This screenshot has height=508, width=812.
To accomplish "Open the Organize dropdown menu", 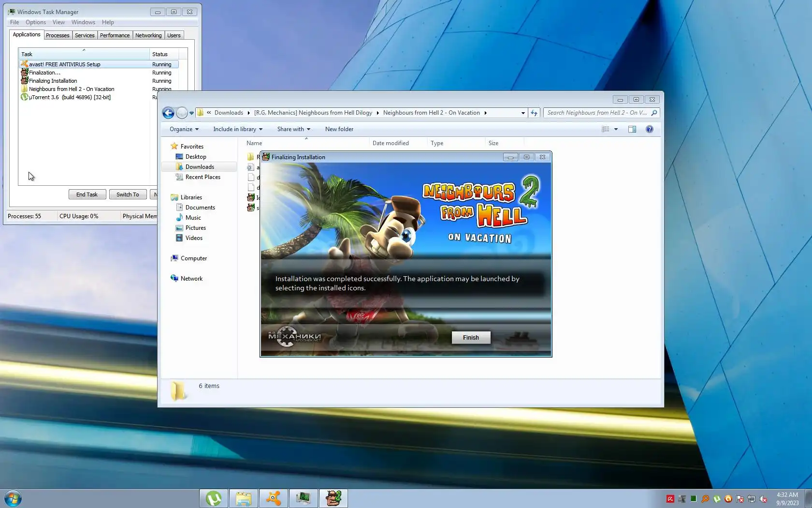I will [184, 129].
